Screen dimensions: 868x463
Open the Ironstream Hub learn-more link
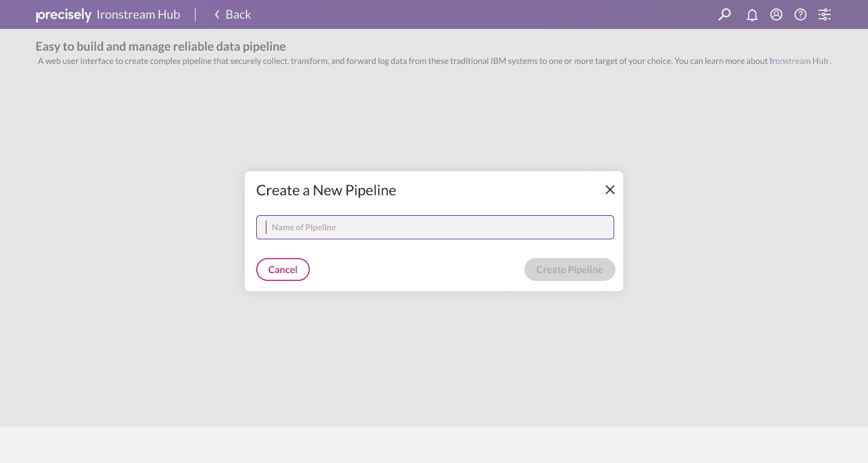[x=799, y=61]
